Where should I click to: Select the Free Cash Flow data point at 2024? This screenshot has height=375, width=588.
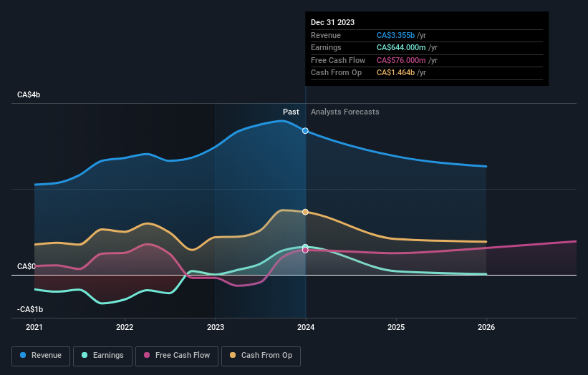305,250
